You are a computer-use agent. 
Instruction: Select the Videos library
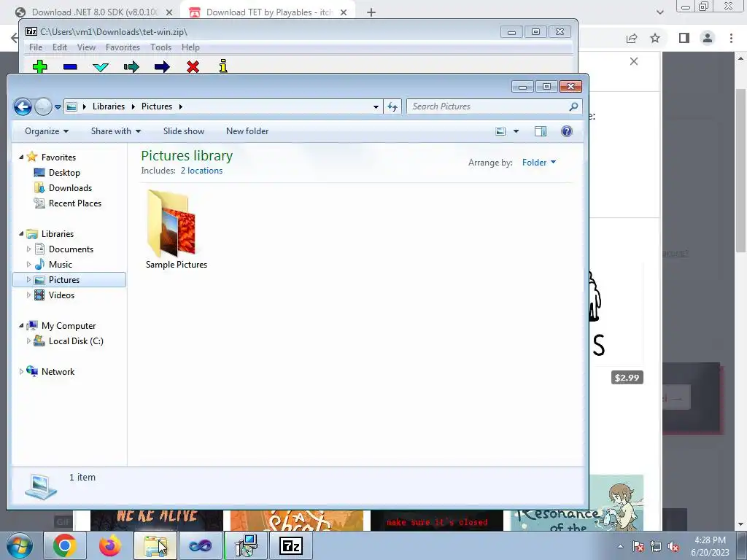tap(61, 295)
